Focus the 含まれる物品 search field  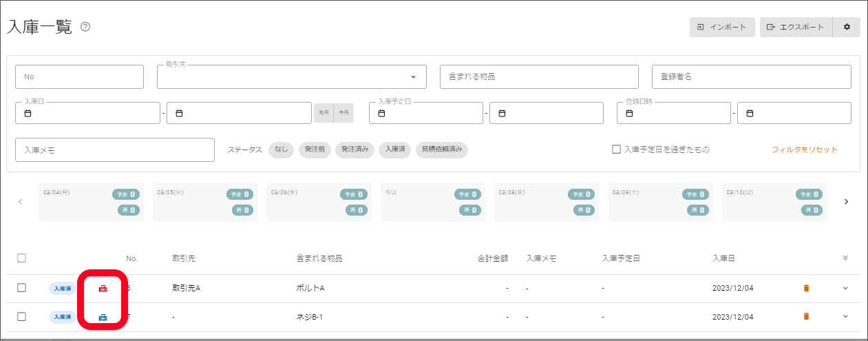click(x=540, y=76)
